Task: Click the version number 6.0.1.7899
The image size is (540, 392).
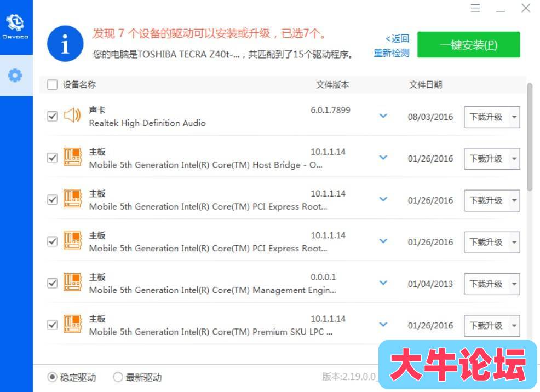Action: click(330, 110)
